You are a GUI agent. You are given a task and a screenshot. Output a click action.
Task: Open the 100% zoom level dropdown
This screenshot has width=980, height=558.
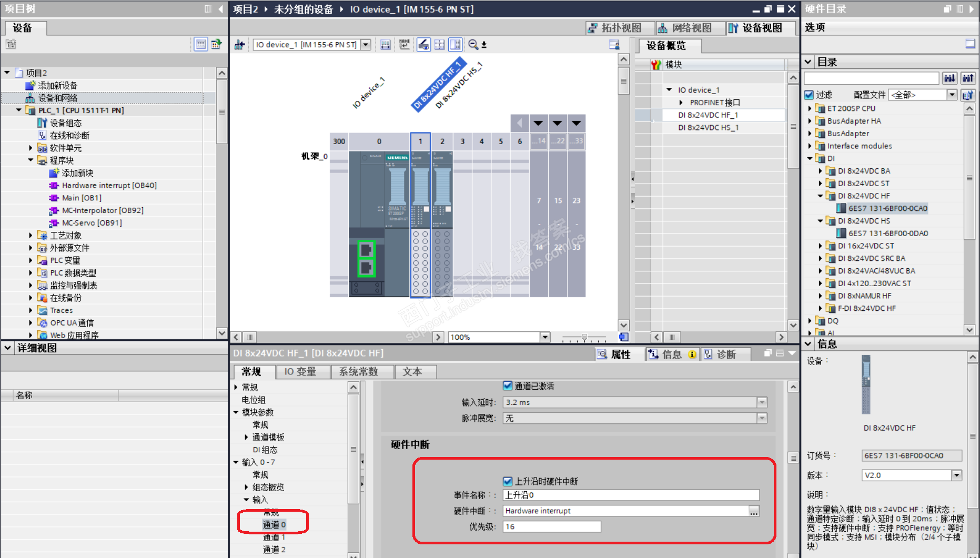pos(545,337)
